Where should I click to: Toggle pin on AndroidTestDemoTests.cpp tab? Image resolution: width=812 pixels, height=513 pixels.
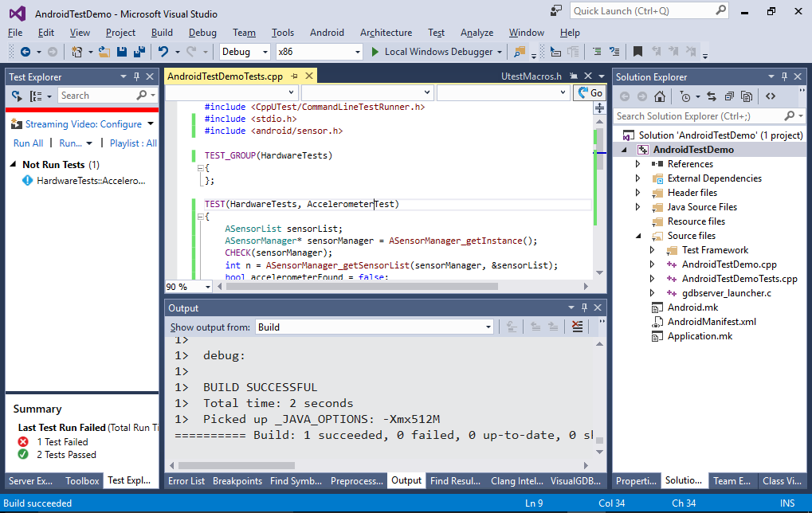coord(295,76)
